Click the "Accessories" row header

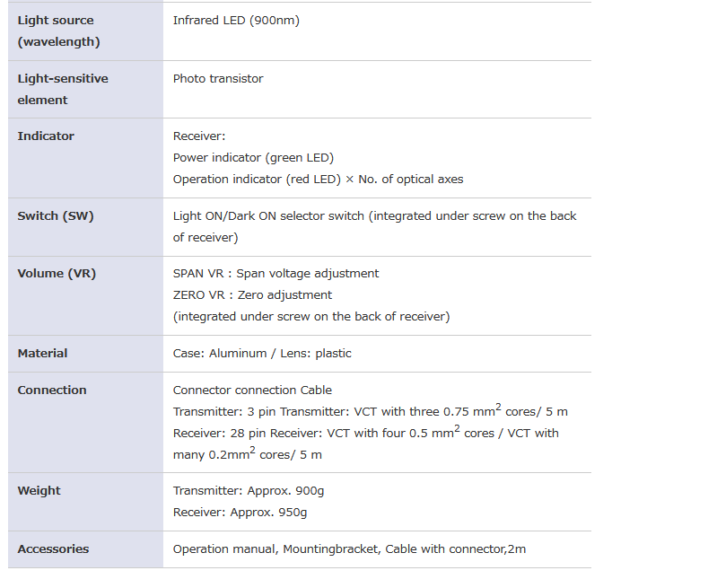tap(53, 549)
